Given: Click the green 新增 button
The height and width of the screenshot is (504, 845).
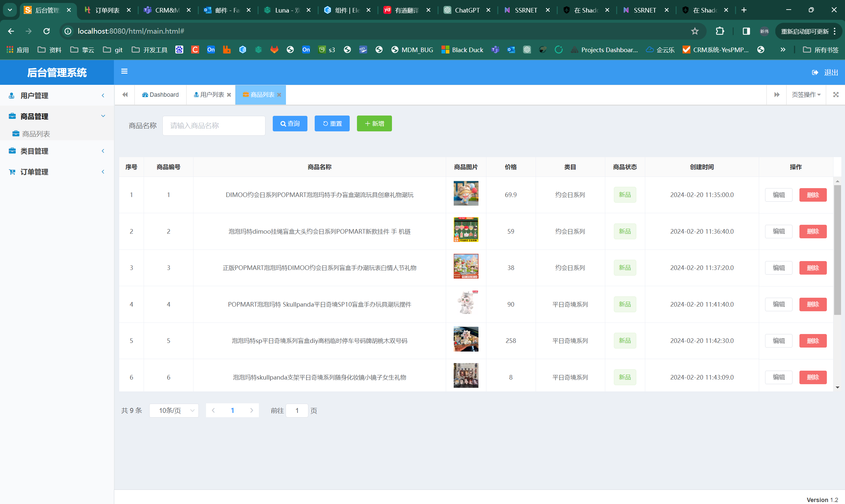Looking at the screenshot, I should point(374,124).
